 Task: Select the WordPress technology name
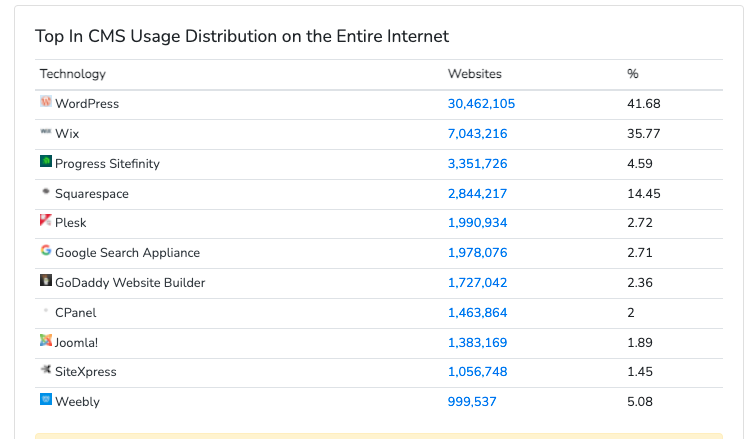pos(87,104)
